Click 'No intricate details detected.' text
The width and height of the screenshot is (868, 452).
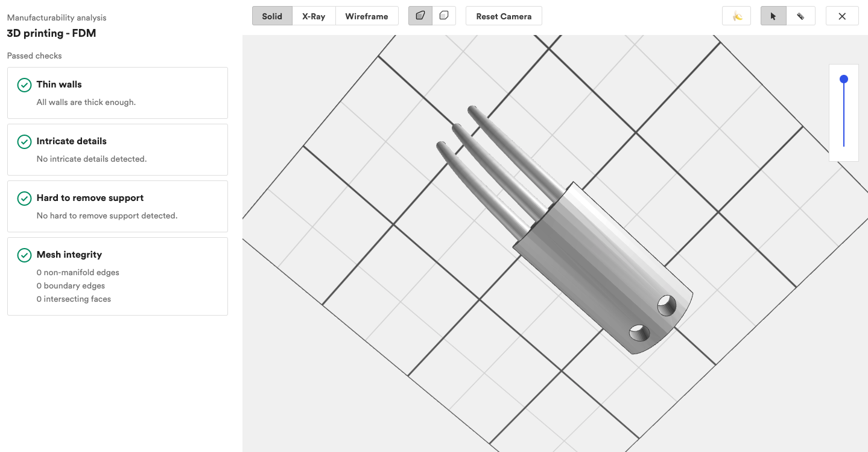coord(92,159)
